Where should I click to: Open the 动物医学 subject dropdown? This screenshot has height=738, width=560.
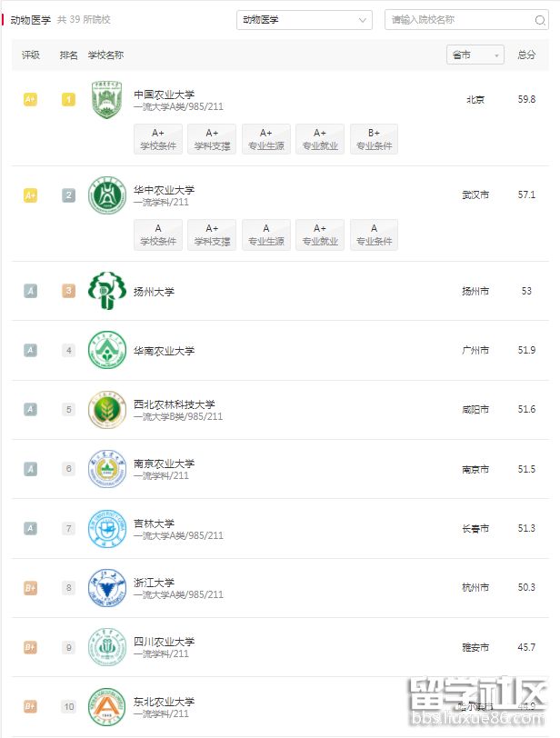[x=304, y=19]
